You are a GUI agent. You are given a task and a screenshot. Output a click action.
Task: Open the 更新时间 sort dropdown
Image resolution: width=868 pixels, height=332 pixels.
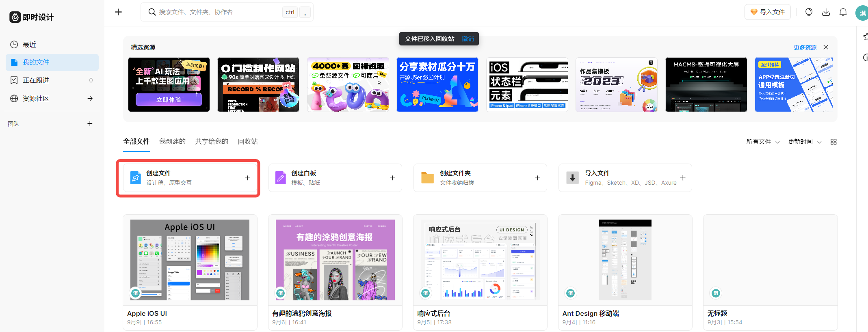click(805, 142)
